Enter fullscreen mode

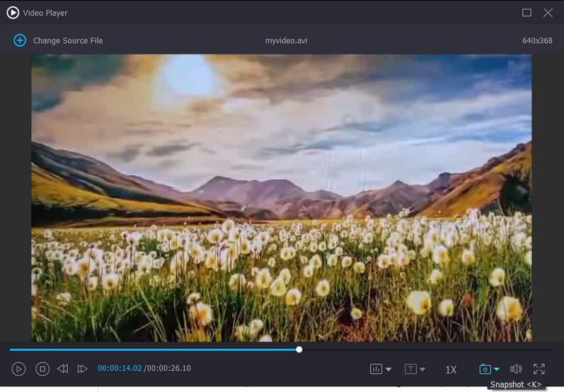click(x=539, y=369)
